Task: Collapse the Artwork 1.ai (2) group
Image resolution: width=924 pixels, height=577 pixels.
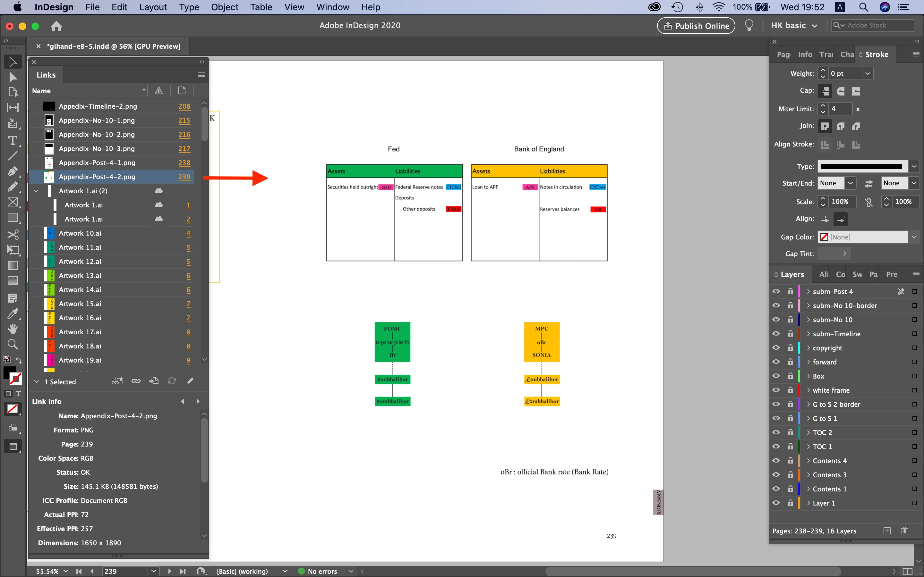Action: [36, 191]
